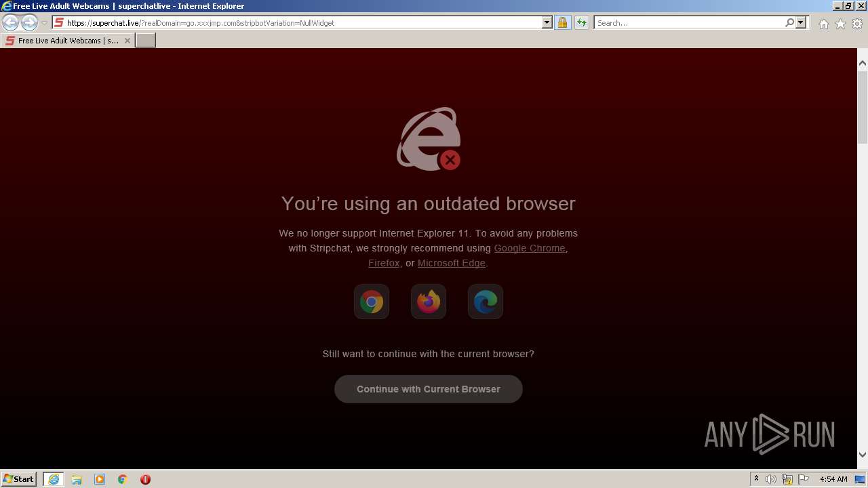
Task: Click the Internet Explorer forward arrow
Action: [x=29, y=22]
